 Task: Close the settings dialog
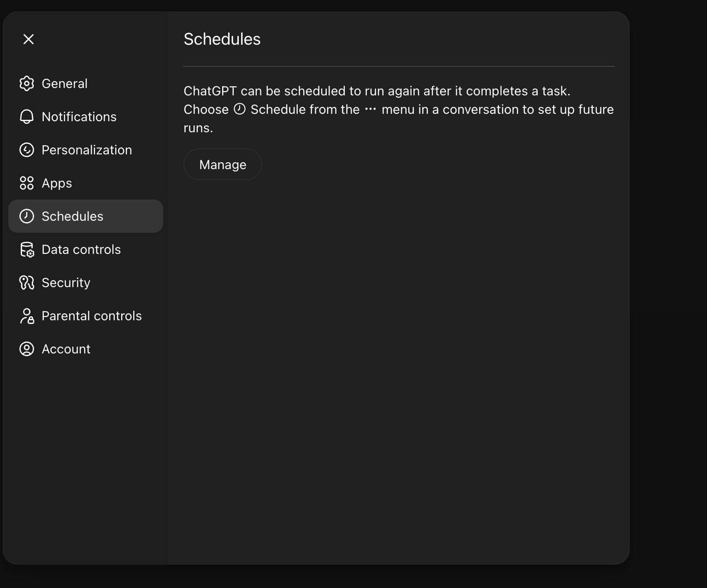pyautogui.click(x=29, y=39)
